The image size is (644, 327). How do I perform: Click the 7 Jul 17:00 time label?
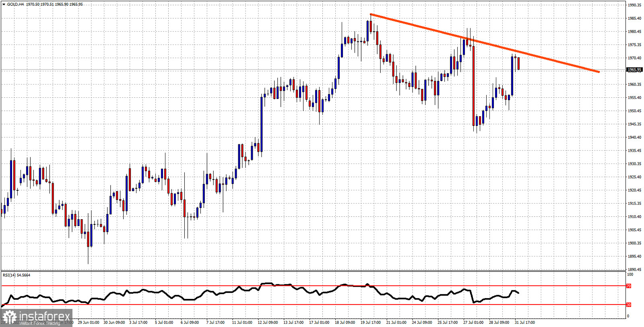coord(216,323)
